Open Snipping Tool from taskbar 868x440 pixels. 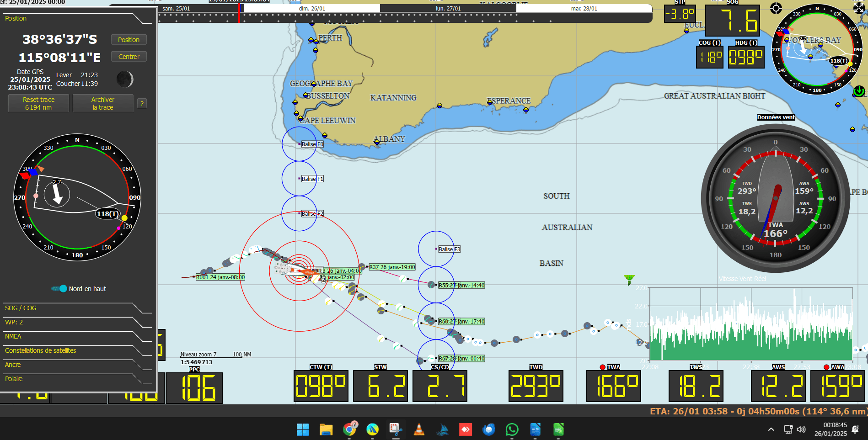point(396,429)
